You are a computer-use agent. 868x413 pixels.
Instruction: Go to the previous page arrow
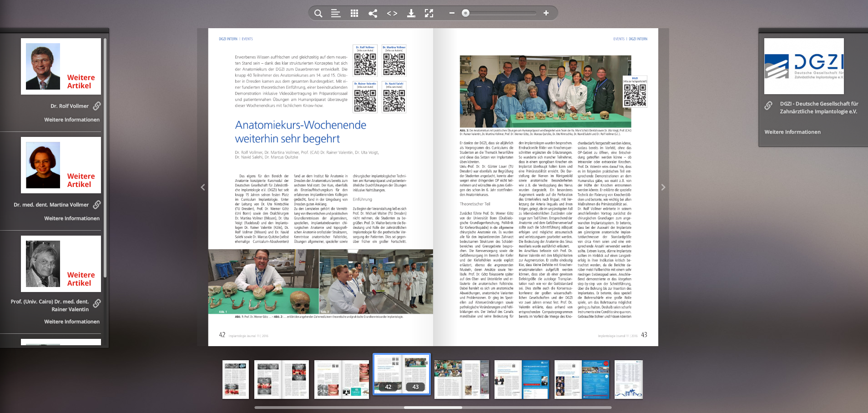pos(203,187)
